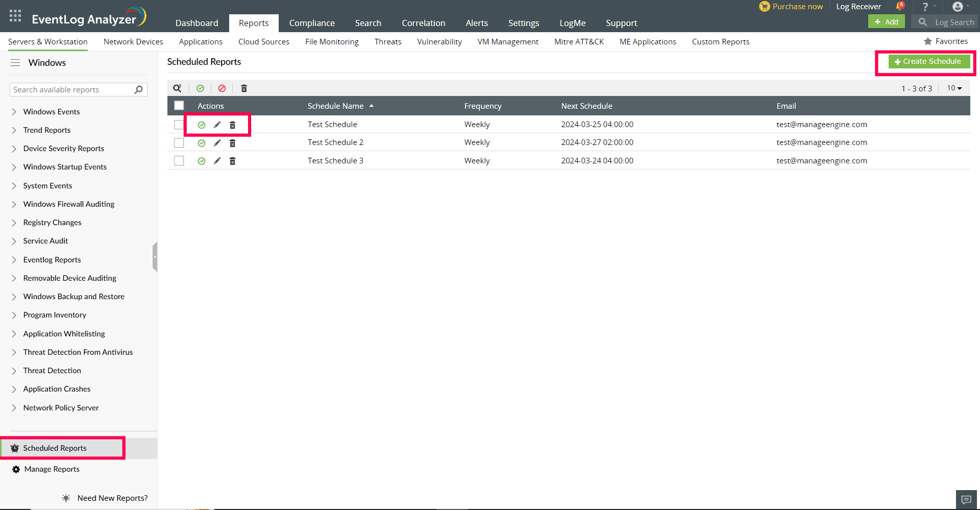980x510 pixels.
Task: Open the app grid launcher icon
Action: point(15,15)
